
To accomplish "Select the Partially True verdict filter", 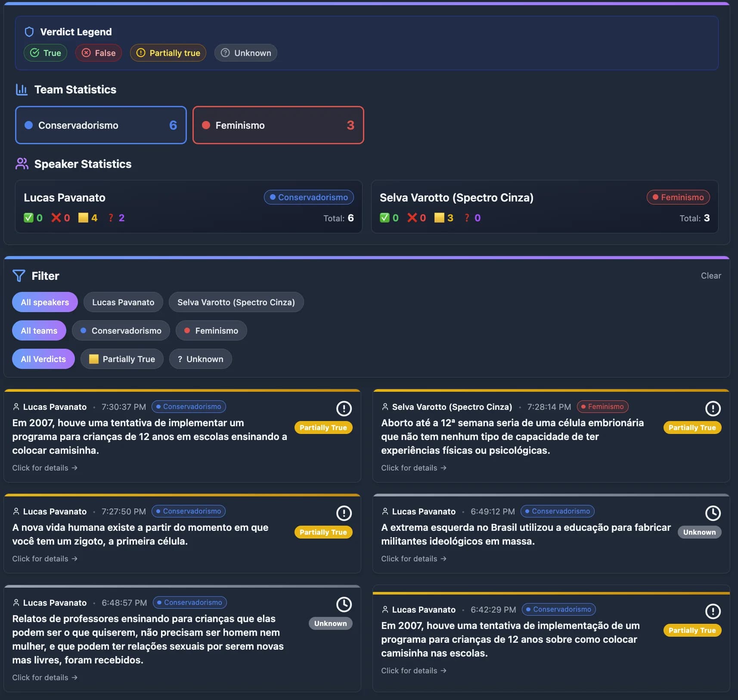I will [122, 359].
